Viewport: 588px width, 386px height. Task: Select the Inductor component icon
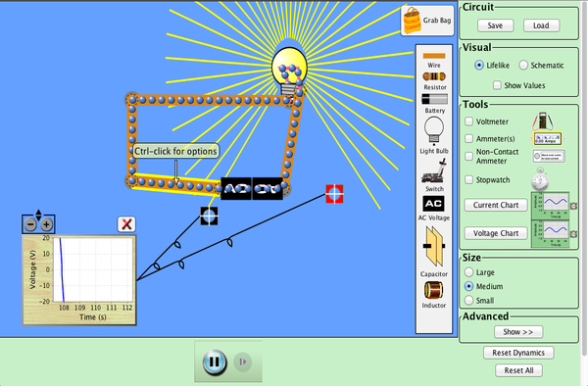[434, 290]
